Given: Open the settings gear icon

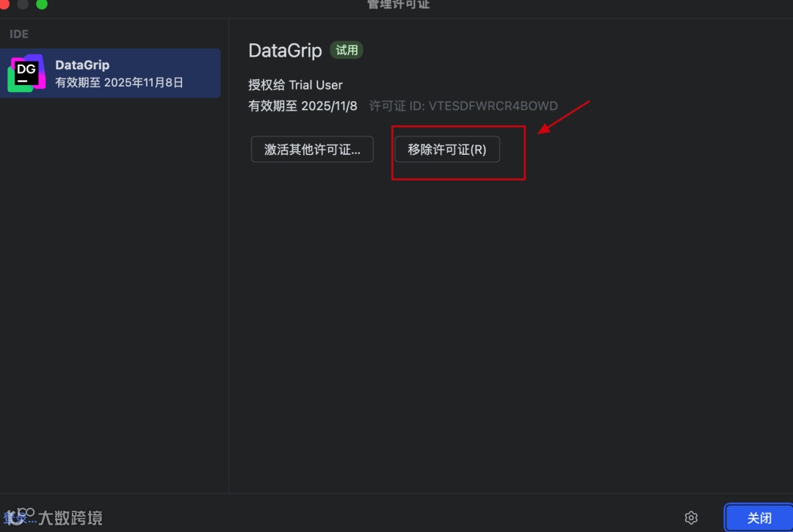Looking at the screenshot, I should click(691, 517).
